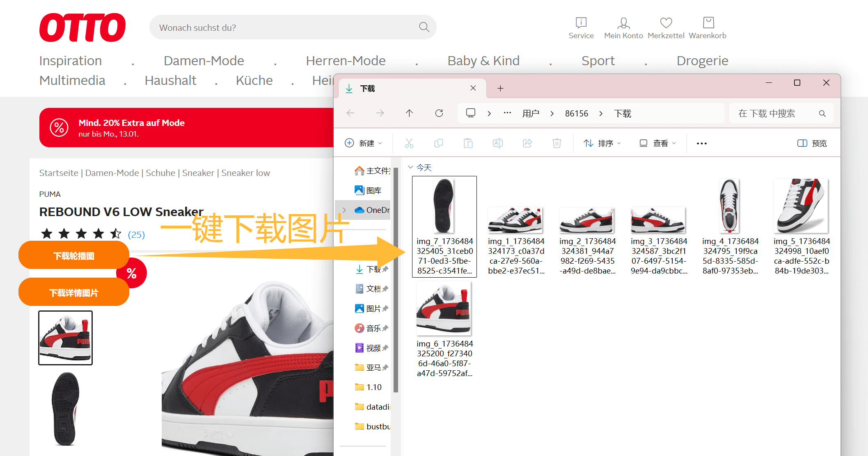Screen dimensions: 868x456
Task: Open the Baby & Kind menu
Action: (x=483, y=61)
